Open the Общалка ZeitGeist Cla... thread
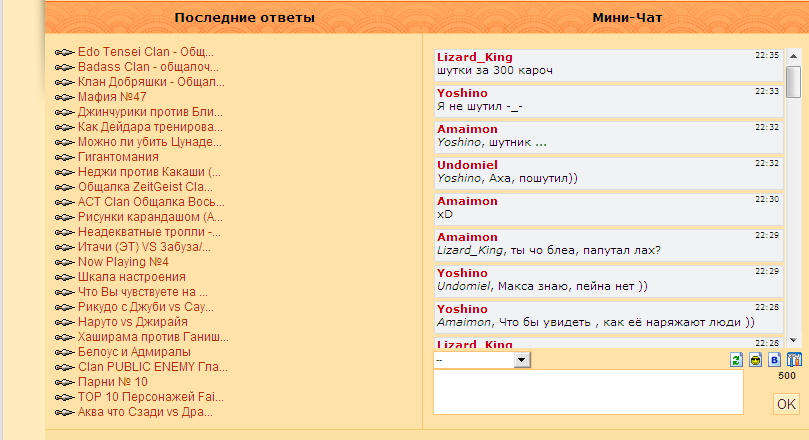The image size is (809, 440). coord(145,187)
